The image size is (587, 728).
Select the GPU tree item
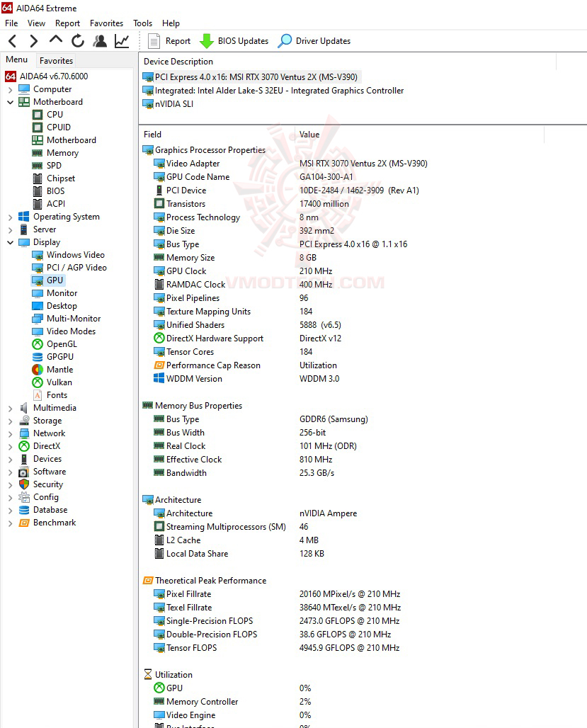coord(55,280)
